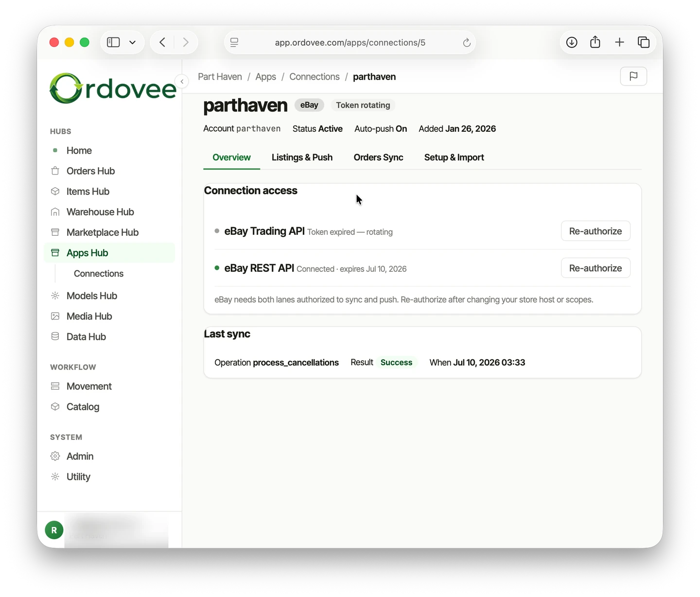
Task: Show the tab overview icon
Action: coord(644,42)
